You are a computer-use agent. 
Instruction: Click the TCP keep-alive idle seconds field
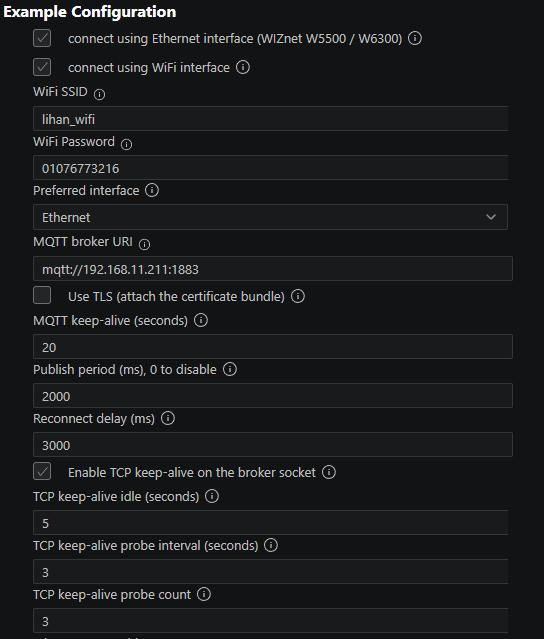pyautogui.click(x=270, y=523)
